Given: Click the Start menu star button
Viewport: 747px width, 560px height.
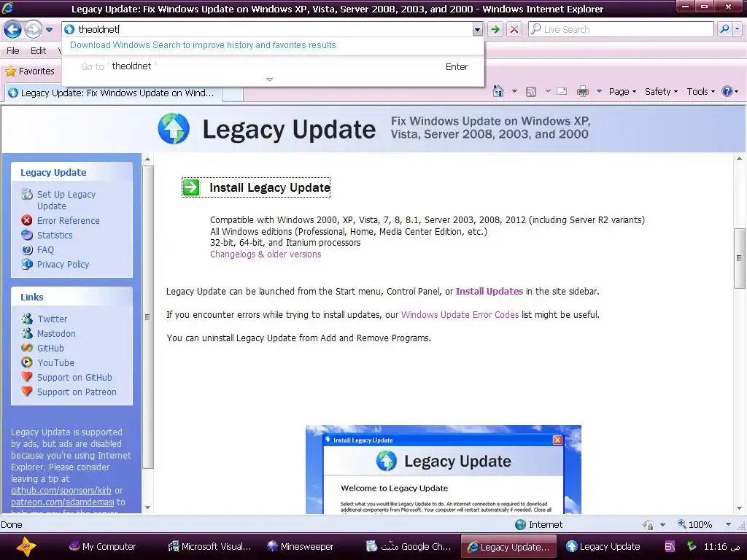Looking at the screenshot, I should (x=26, y=547).
